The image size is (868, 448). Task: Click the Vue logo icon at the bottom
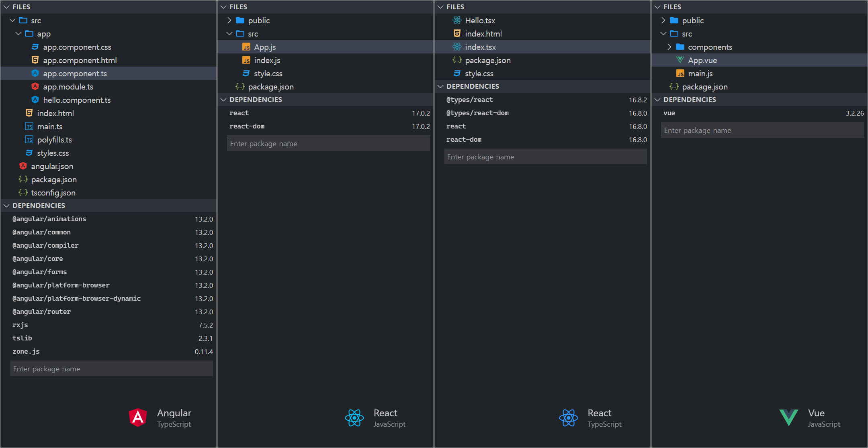(x=788, y=417)
